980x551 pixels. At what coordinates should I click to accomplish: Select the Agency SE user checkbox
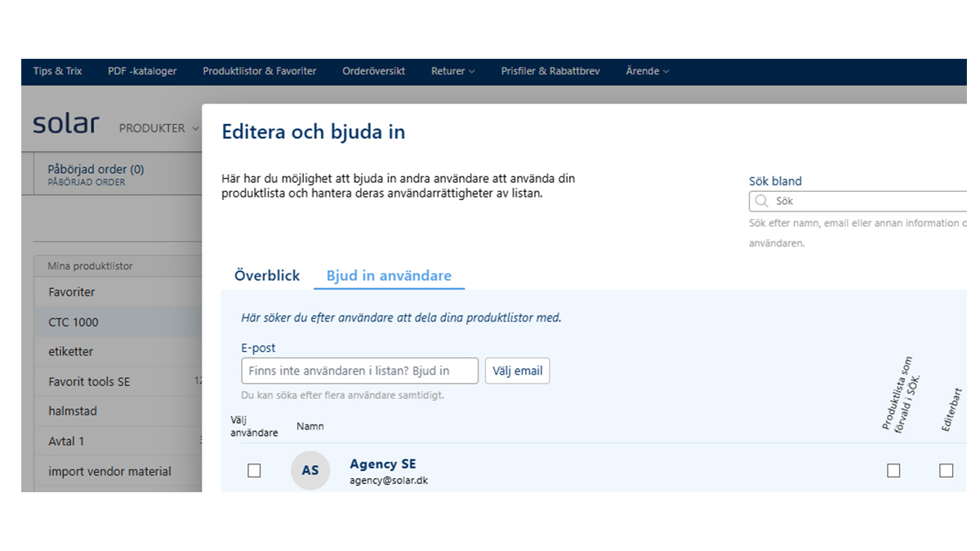coord(254,471)
